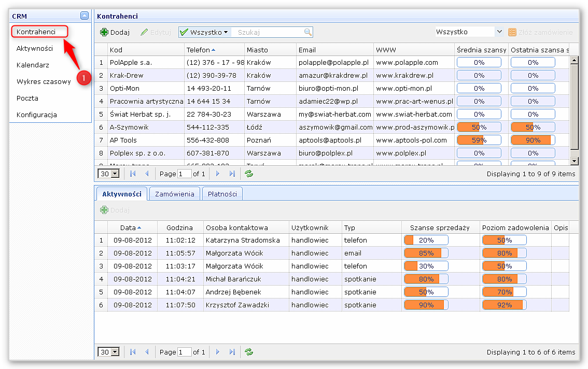Switch to the Płatności tab
Screen dimensions: 588x369
(x=222, y=194)
